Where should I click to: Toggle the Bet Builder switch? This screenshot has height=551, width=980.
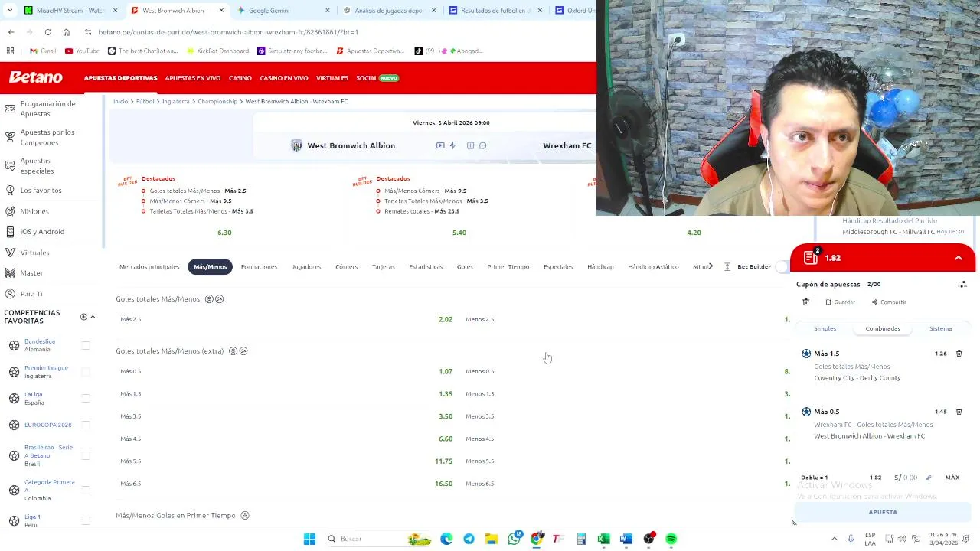click(782, 266)
